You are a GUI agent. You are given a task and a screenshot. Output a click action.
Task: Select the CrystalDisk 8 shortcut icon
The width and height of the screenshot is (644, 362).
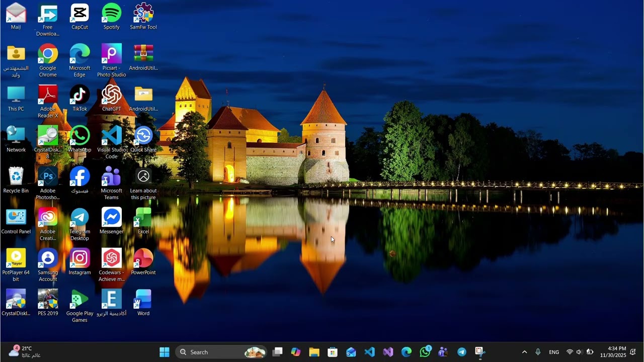(48, 143)
